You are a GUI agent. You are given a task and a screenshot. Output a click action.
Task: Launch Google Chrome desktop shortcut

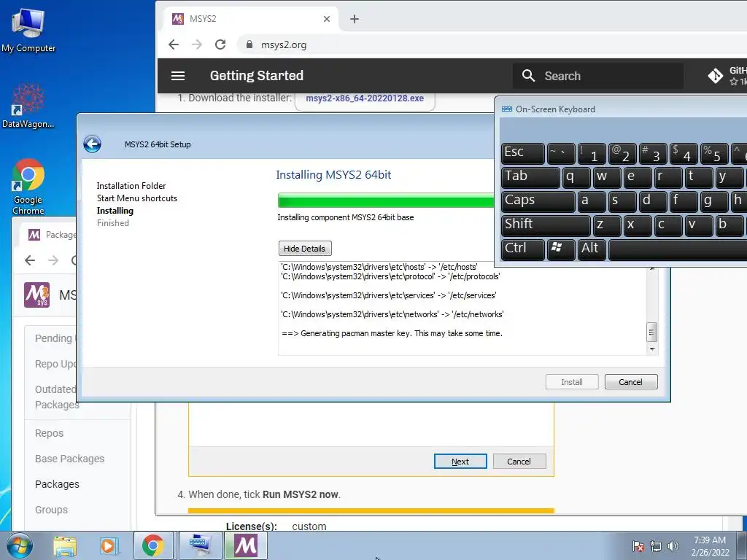coord(28,186)
